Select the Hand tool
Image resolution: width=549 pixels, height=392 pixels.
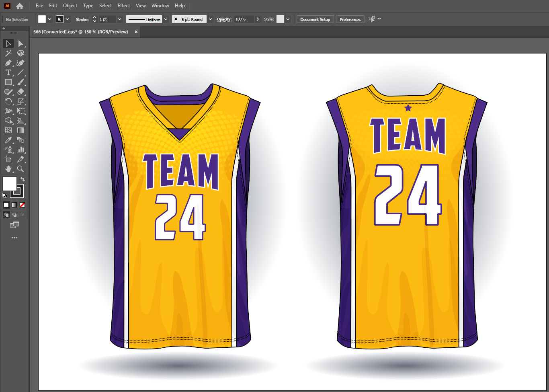(8, 169)
